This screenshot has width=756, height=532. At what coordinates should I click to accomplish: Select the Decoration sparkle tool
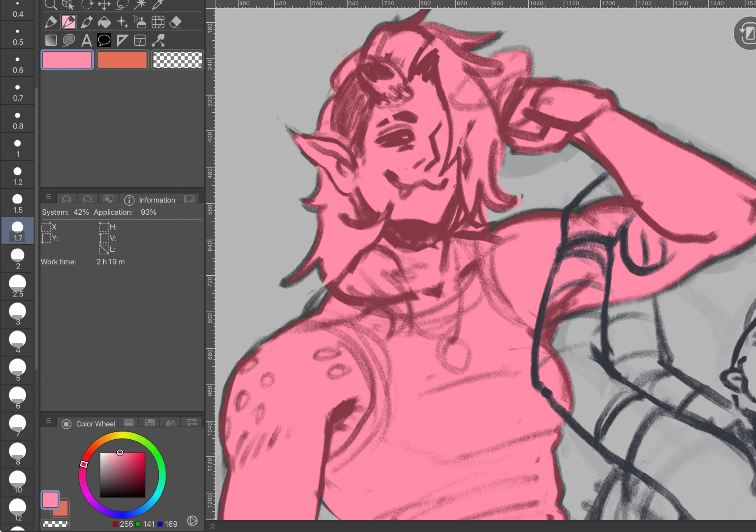tap(122, 22)
